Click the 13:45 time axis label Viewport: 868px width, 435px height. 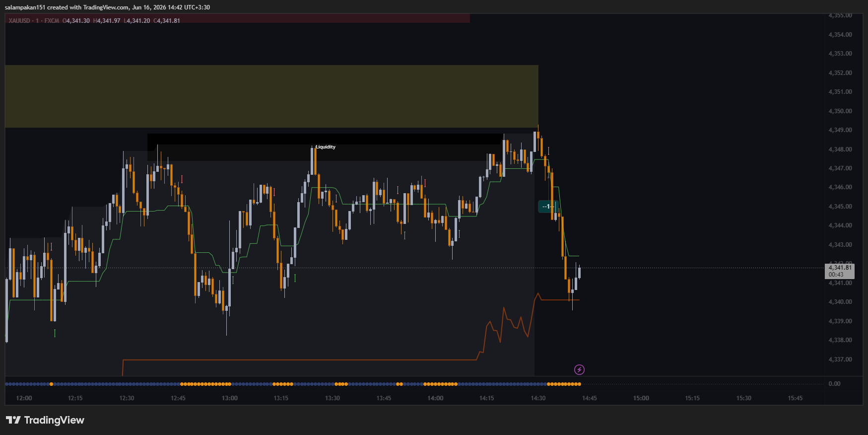(384, 398)
